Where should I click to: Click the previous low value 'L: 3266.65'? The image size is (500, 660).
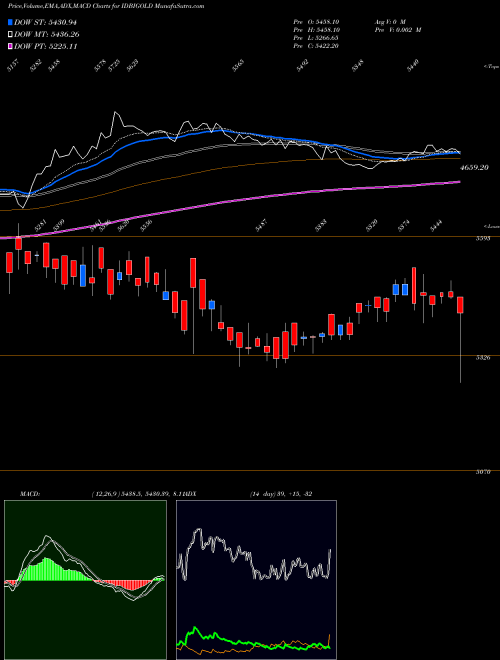click(x=324, y=38)
